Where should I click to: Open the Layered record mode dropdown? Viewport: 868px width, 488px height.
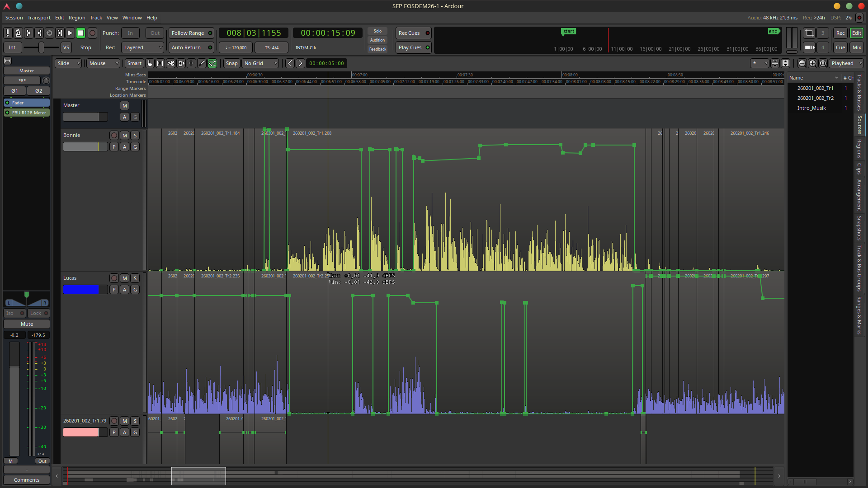(142, 47)
